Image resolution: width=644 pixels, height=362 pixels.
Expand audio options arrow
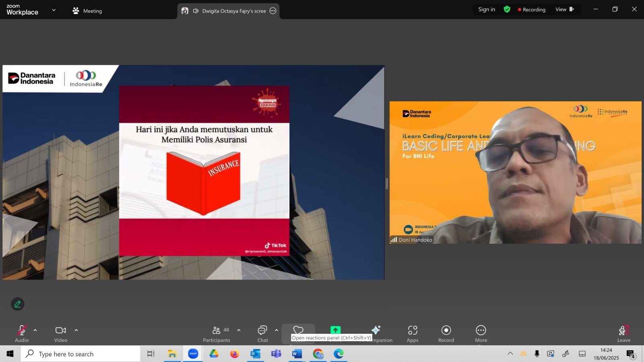pos(35,330)
